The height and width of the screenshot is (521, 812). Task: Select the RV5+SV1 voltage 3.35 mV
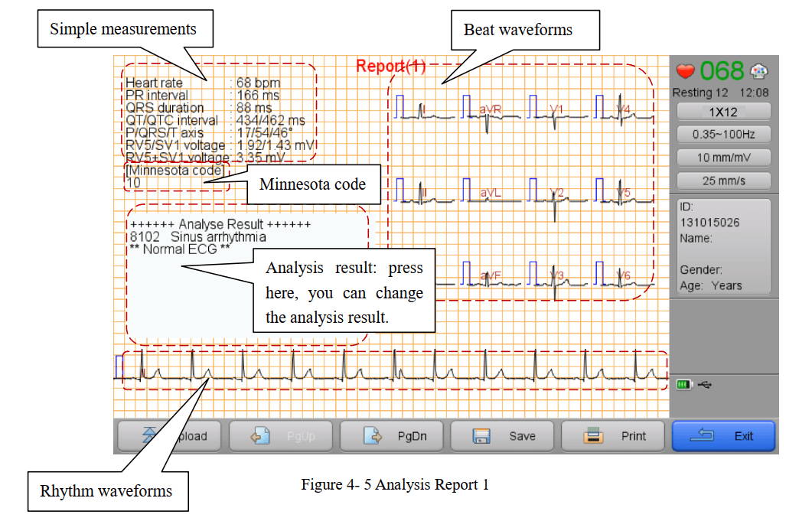tap(260, 158)
